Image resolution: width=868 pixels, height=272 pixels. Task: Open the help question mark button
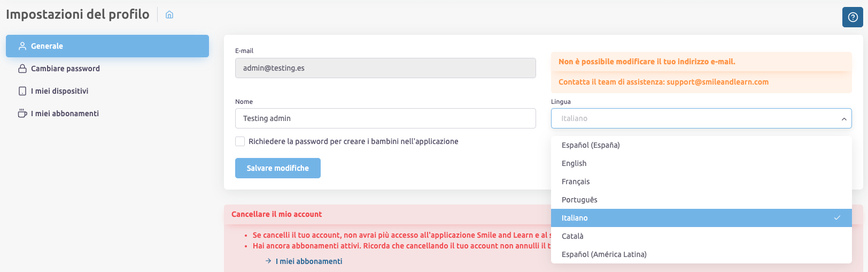click(852, 17)
